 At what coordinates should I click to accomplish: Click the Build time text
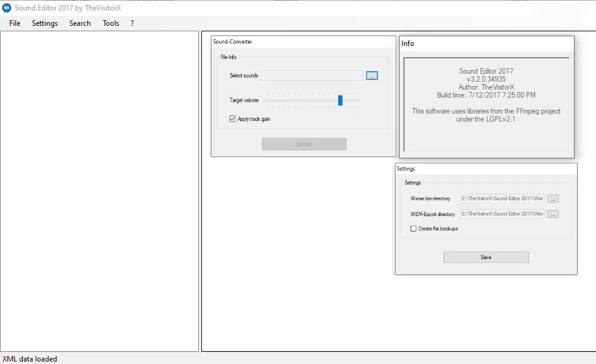486,95
